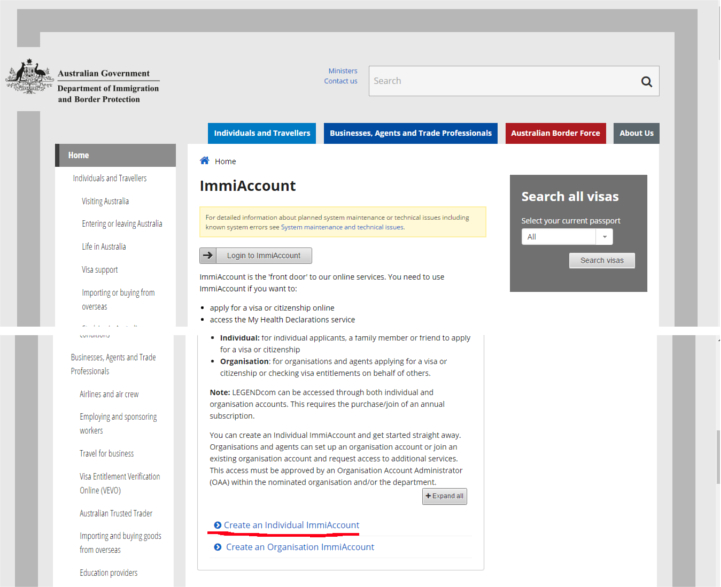The height and width of the screenshot is (587, 721).
Task: Open the Contact us link
Action: (x=341, y=81)
